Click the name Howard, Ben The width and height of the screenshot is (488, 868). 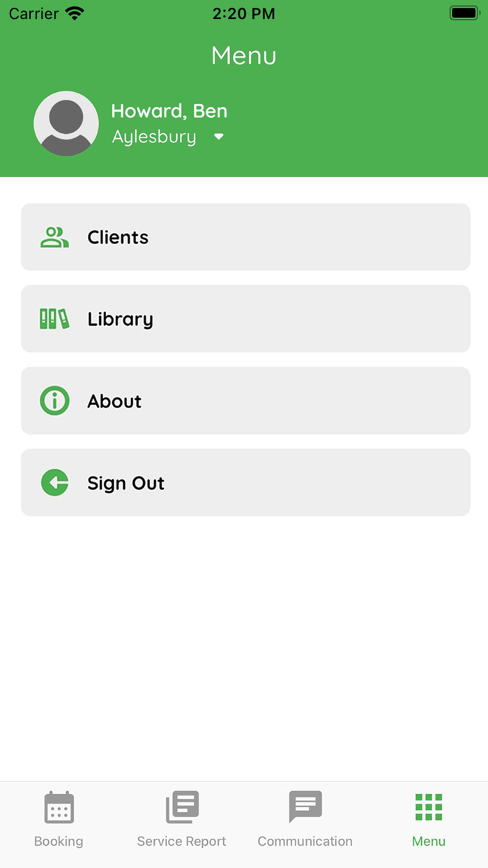169,110
